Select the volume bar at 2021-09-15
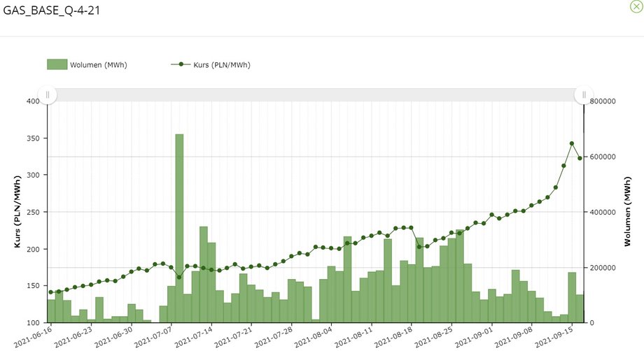This screenshot has width=644, height=351. tap(572, 297)
